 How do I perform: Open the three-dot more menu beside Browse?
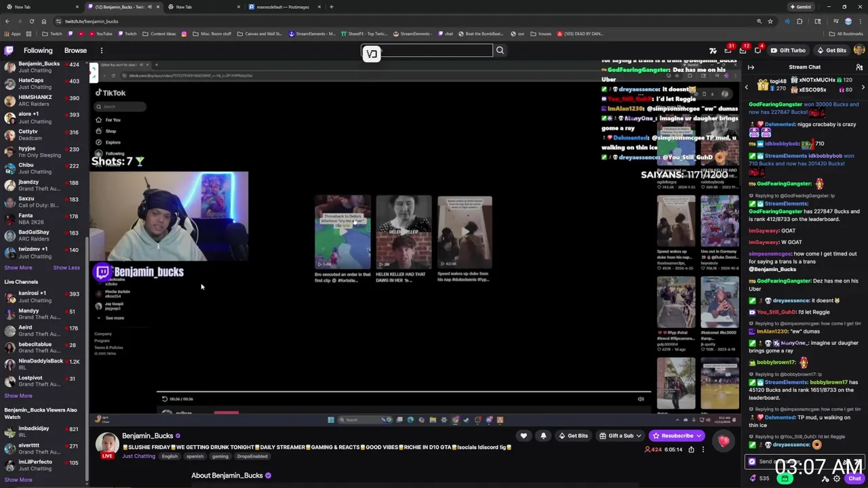click(102, 50)
